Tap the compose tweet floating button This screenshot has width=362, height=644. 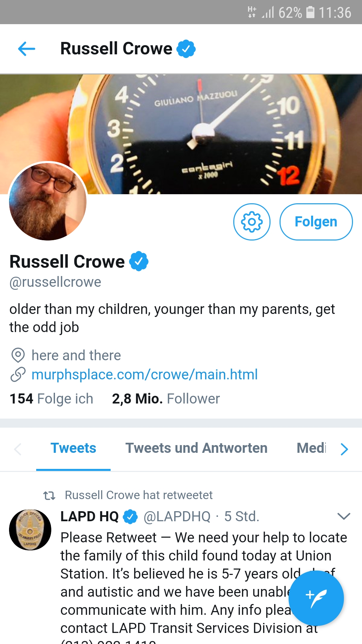316,598
